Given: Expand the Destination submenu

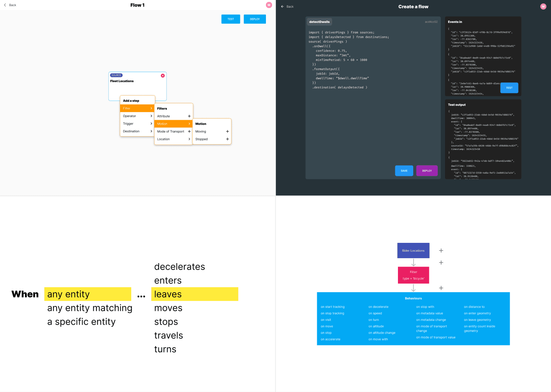Looking at the screenshot, I should pyautogui.click(x=137, y=132).
